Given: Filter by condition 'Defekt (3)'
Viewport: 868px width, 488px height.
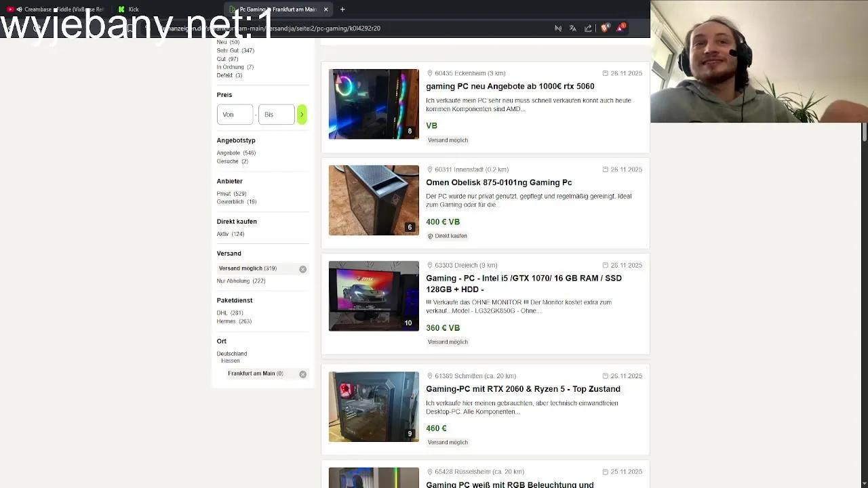Looking at the screenshot, I should pos(229,75).
